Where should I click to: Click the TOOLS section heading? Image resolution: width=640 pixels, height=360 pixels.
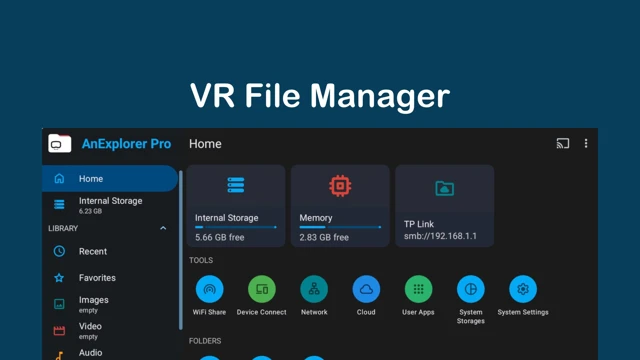[201, 260]
